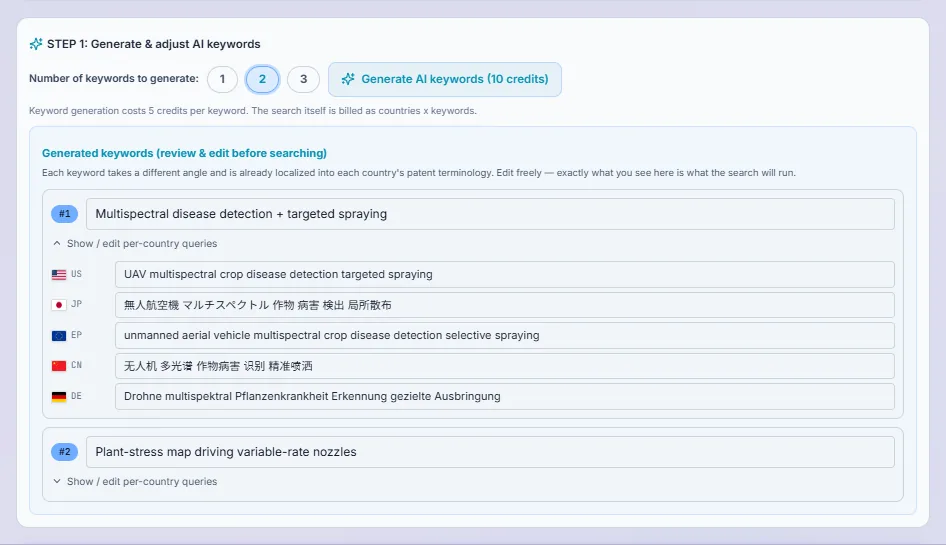Edit the Multispectral disease detection keyword field

490,214
